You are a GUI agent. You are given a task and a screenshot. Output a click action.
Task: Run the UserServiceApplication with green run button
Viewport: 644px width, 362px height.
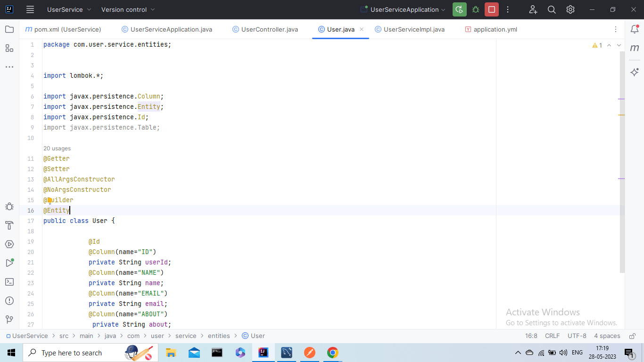click(459, 9)
